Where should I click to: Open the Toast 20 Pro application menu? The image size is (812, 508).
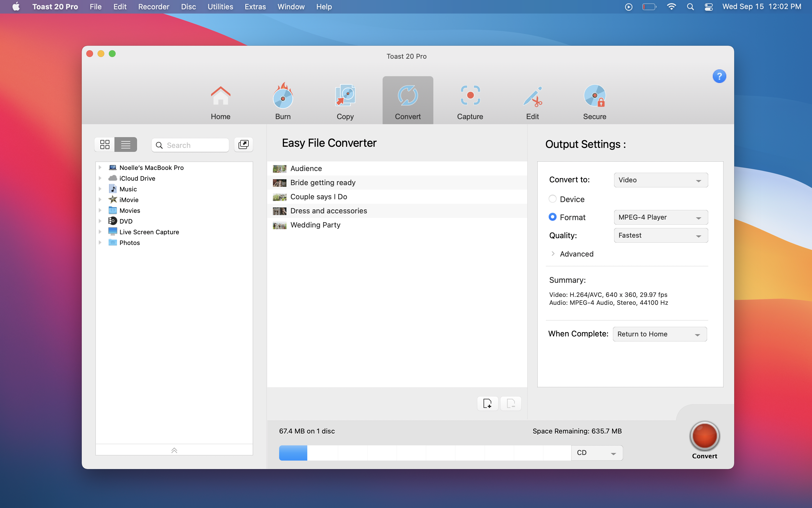(55, 7)
